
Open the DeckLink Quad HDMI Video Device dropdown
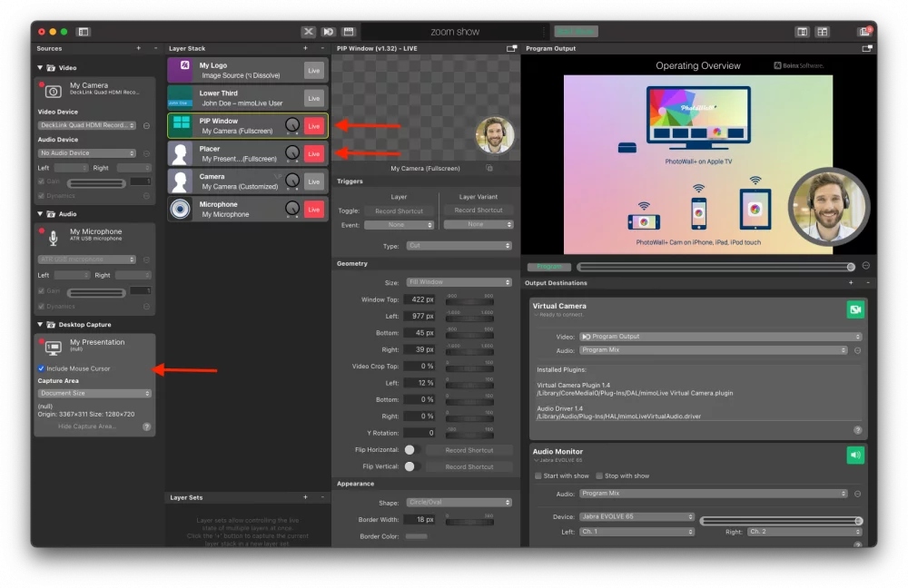[87, 125]
